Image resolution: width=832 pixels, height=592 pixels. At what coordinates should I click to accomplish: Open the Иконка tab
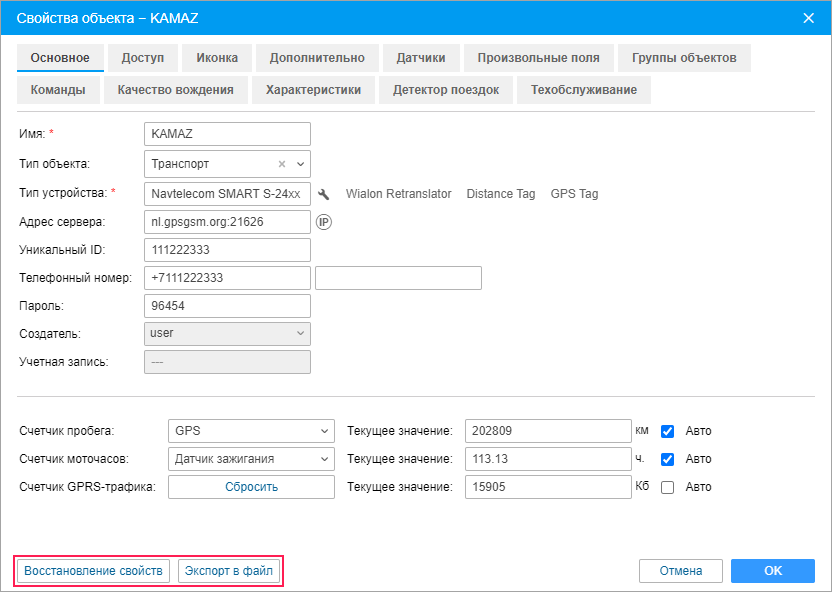click(x=217, y=58)
